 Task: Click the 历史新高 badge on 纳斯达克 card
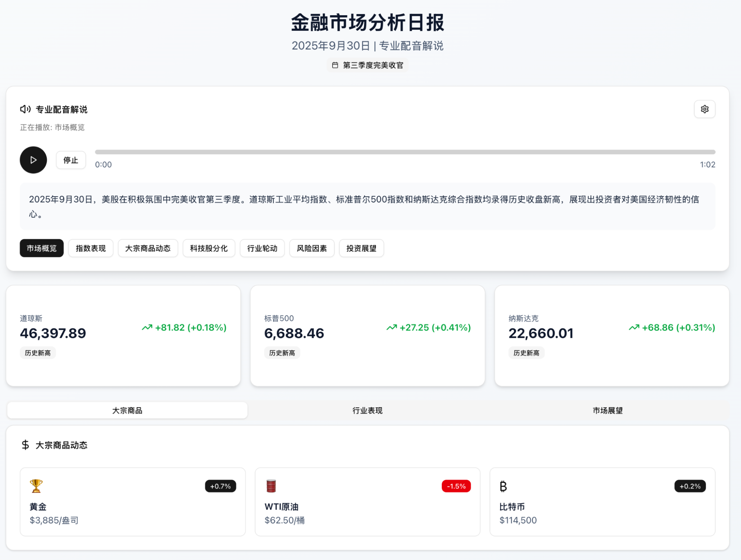[526, 353]
